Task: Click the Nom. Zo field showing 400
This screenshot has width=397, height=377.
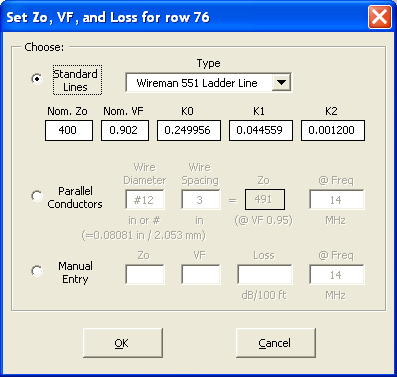Action: point(69,130)
